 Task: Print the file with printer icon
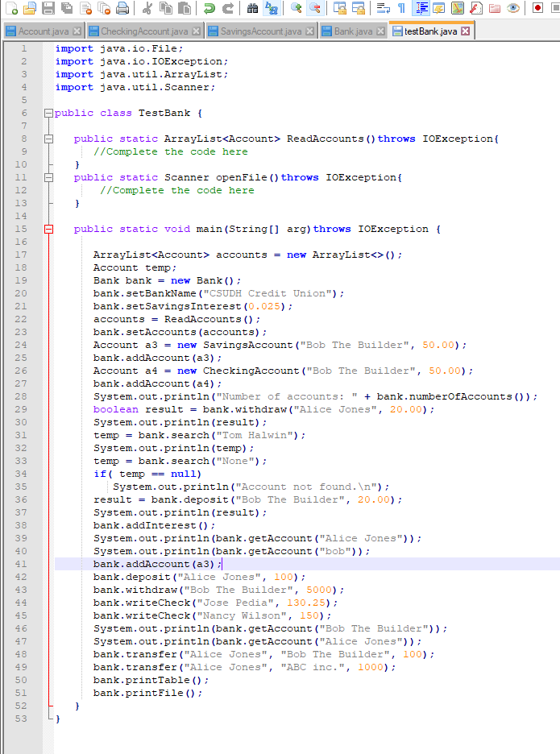tap(122, 8)
